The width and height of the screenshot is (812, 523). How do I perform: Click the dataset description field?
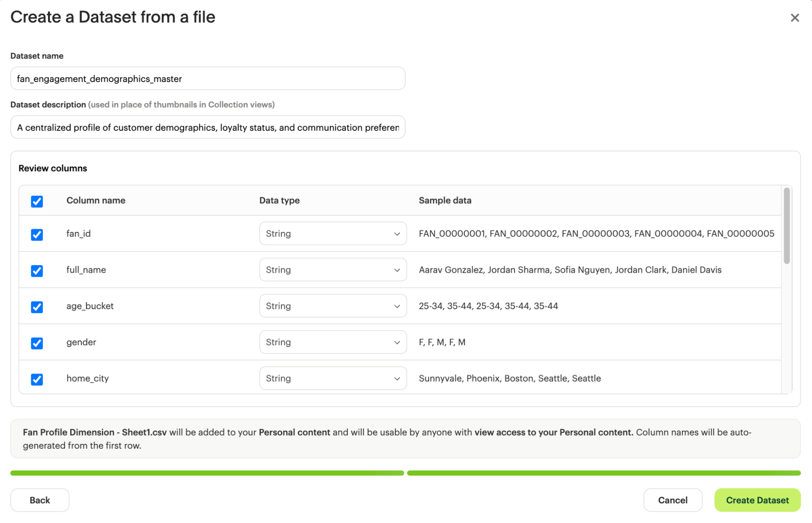pyautogui.click(x=208, y=127)
